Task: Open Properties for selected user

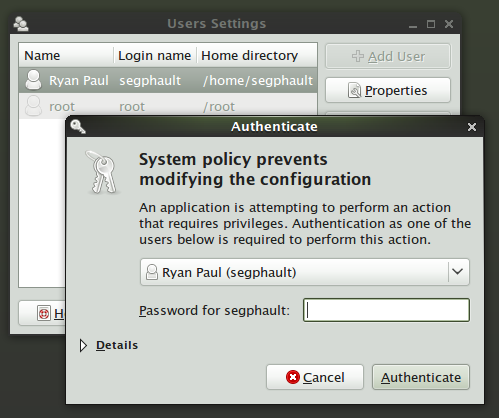Action: 388,90
